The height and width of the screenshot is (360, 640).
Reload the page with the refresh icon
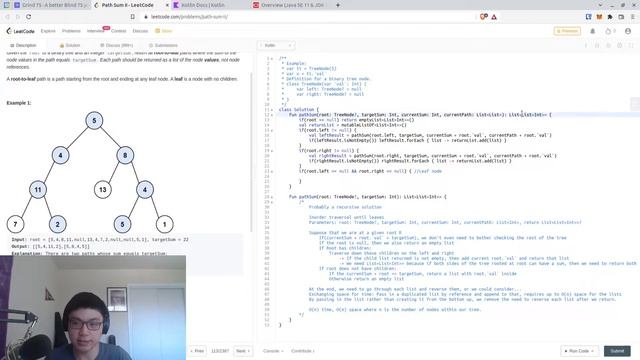[x=29, y=17]
